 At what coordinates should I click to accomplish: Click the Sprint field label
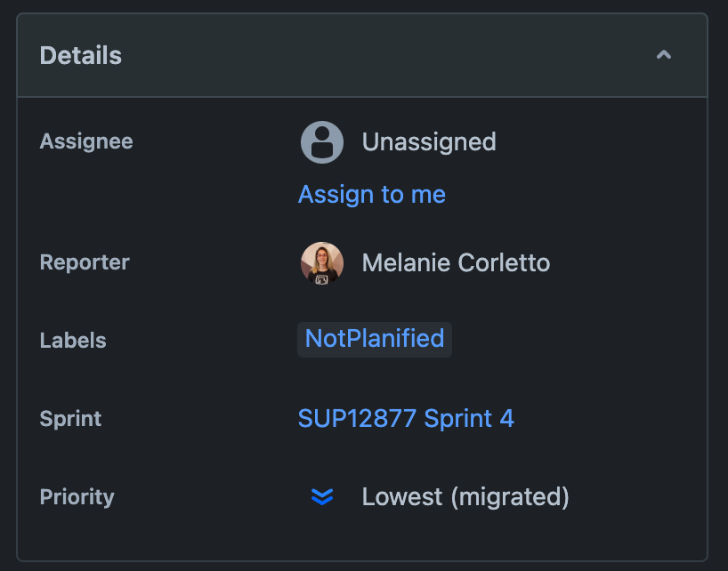point(69,418)
